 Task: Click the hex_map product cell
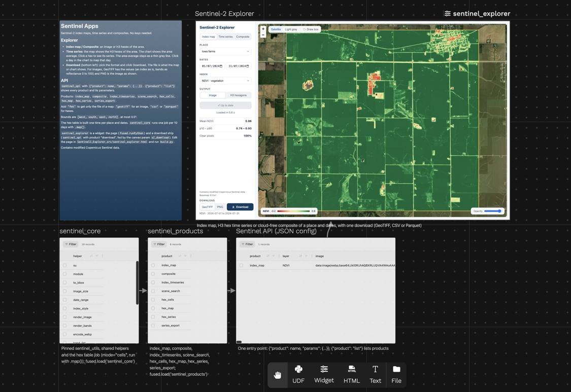167,308
